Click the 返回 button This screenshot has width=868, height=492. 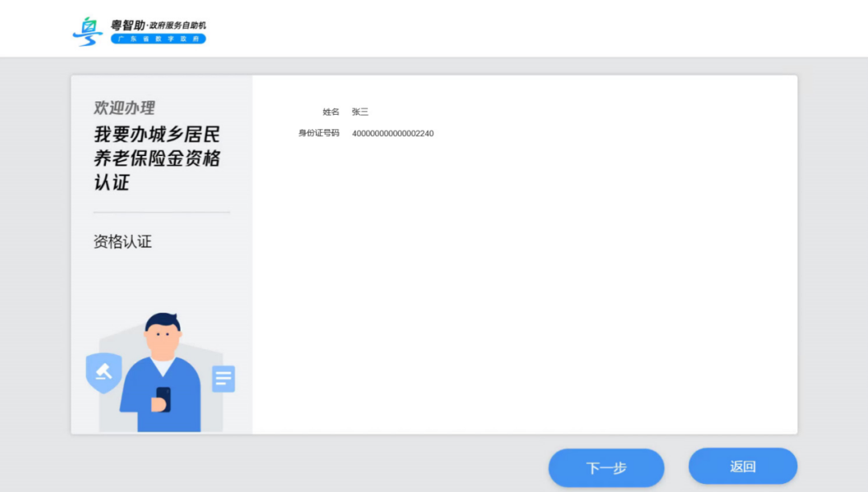coord(743,465)
